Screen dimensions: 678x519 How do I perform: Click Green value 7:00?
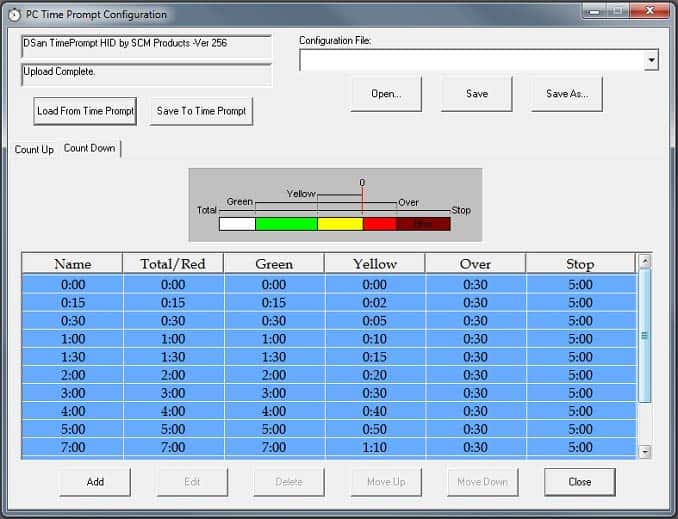pos(274,448)
